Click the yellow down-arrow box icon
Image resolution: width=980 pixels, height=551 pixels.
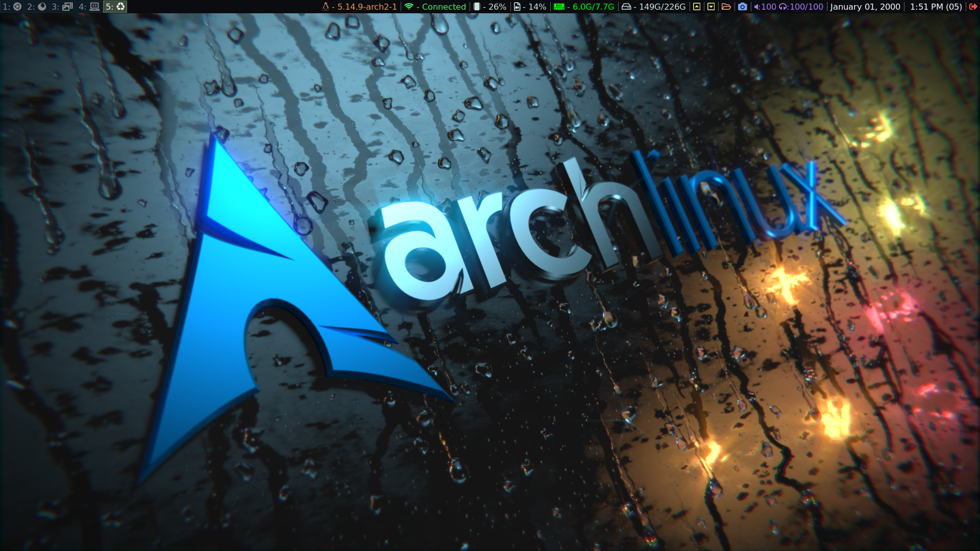(x=711, y=7)
